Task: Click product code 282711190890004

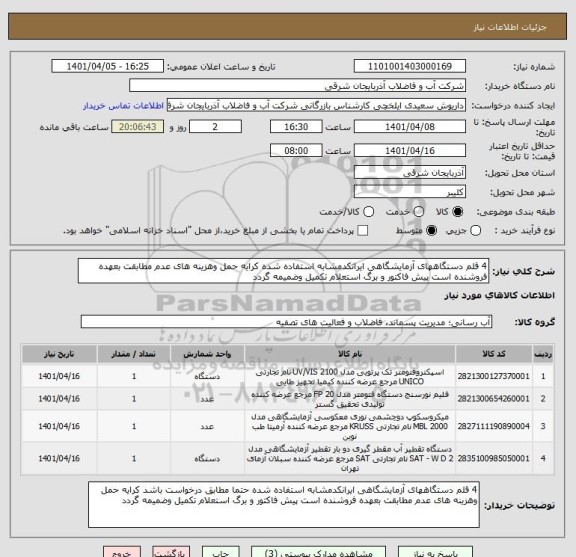Action: coord(493,427)
